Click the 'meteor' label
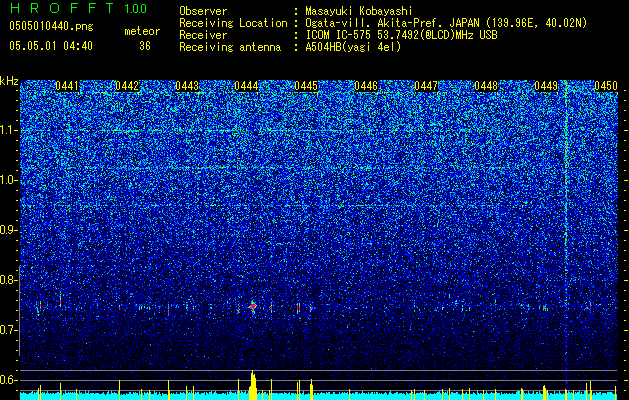The height and width of the screenshot is (400, 629). 142,31
